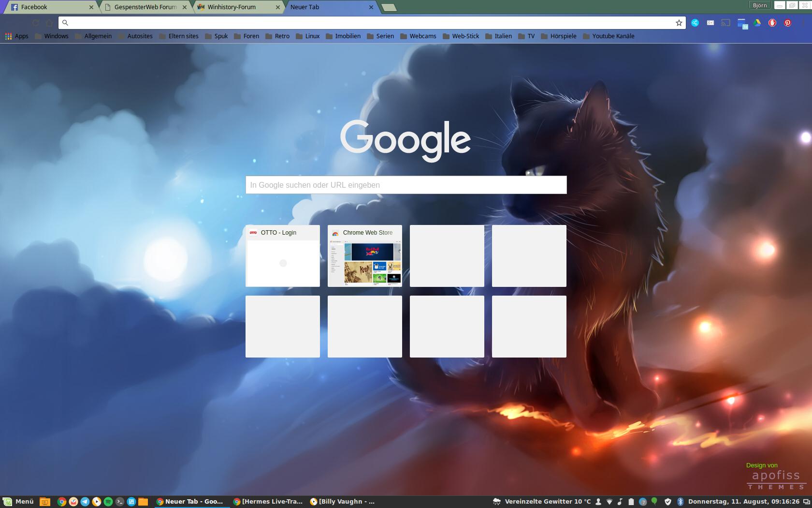
Task: Close the GespensterWeb Forum tab
Action: 185,7
